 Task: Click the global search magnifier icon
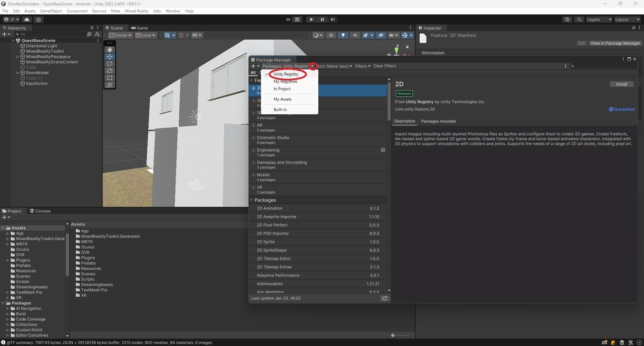(x=579, y=19)
